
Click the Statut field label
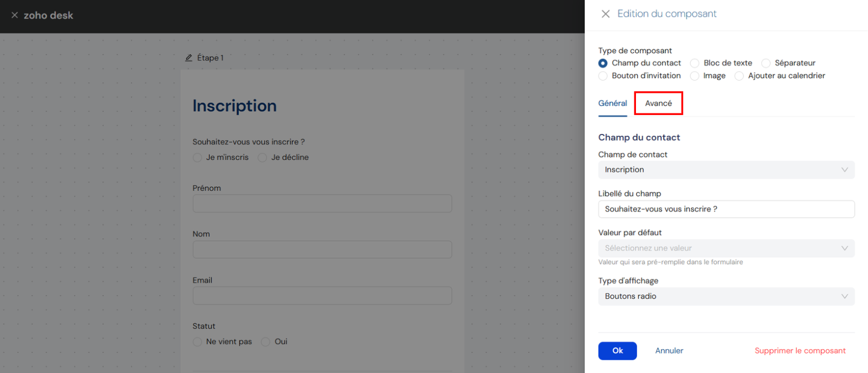(204, 326)
